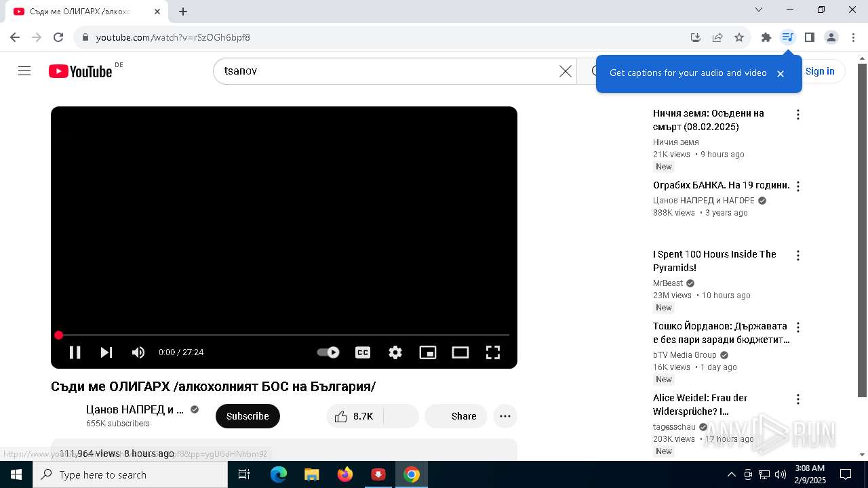Open more actions menu below video
The width and height of the screenshot is (868, 488).
[505, 416]
